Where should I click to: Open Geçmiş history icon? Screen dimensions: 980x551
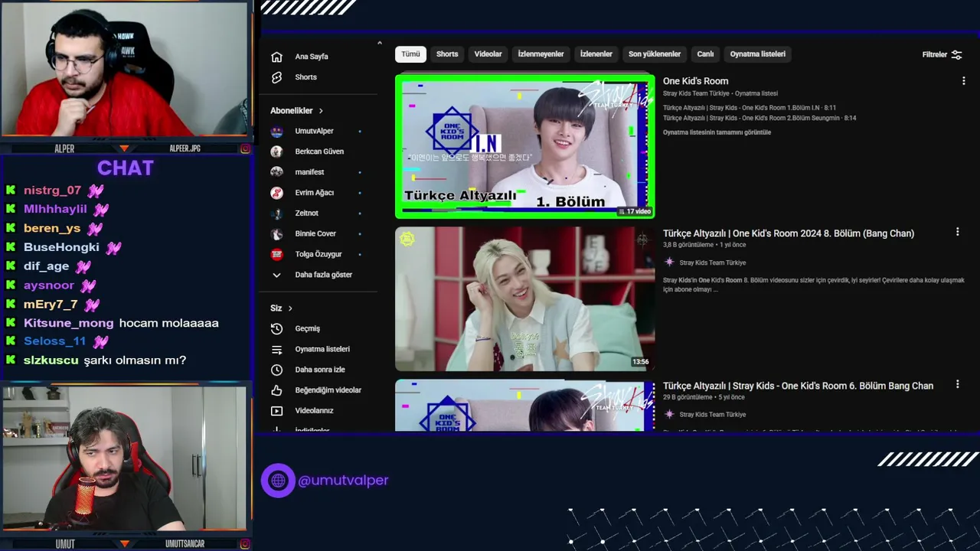(276, 328)
